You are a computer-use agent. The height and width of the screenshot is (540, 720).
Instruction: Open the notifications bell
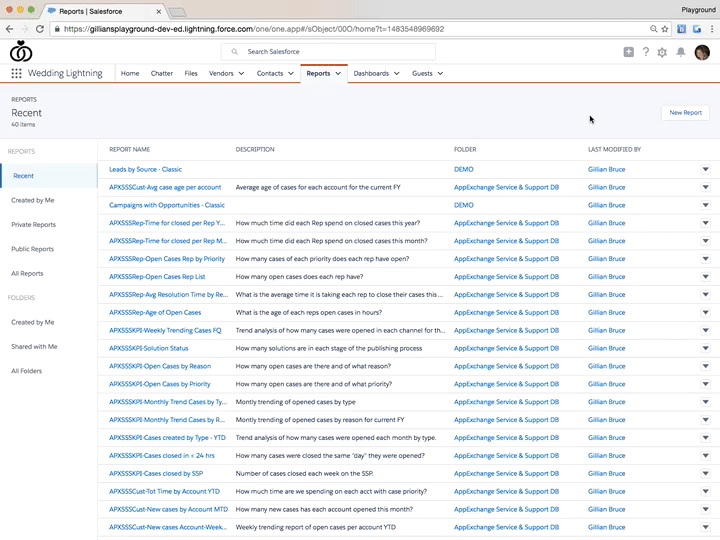point(681,52)
